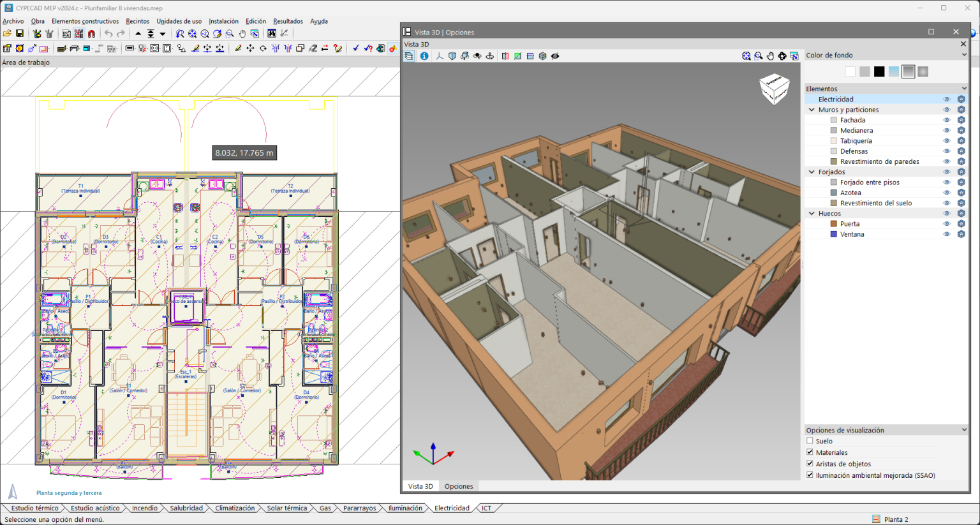Viewport: 980px width, 525px height.
Task: Click the blue checkmark verify icon
Action: [x=356, y=48]
